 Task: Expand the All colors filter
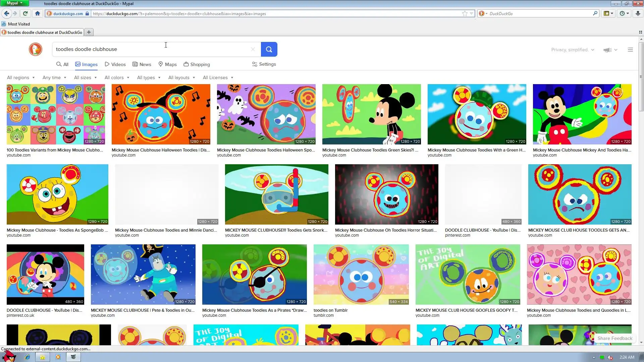point(117,77)
